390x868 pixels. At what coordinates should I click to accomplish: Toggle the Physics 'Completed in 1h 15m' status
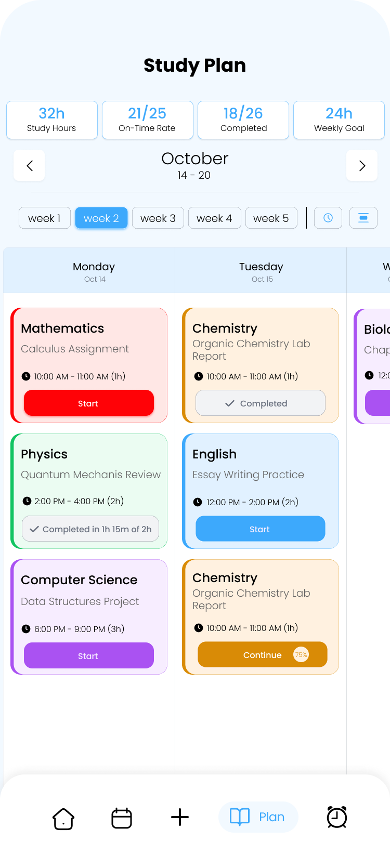pos(90,529)
